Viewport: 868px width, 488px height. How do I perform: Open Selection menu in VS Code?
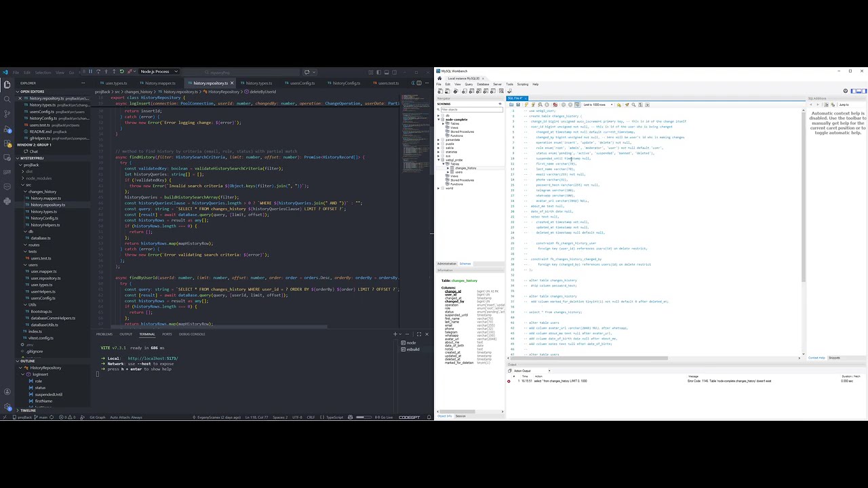pyautogui.click(x=43, y=72)
